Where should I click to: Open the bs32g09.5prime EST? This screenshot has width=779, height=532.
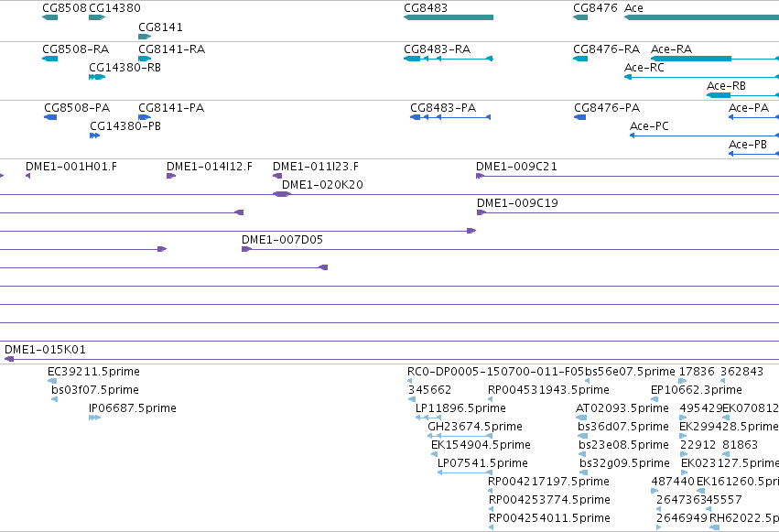click(x=584, y=472)
